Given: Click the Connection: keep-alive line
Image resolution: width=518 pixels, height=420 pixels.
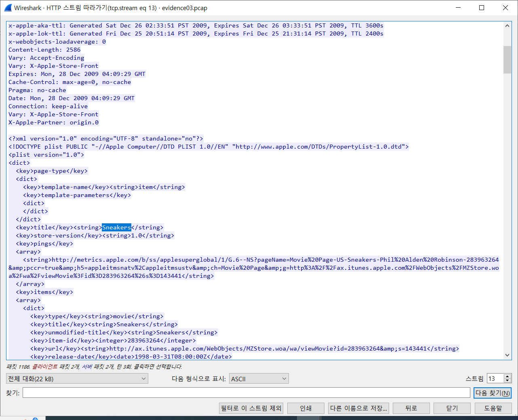Looking at the screenshot, I should coord(48,106).
